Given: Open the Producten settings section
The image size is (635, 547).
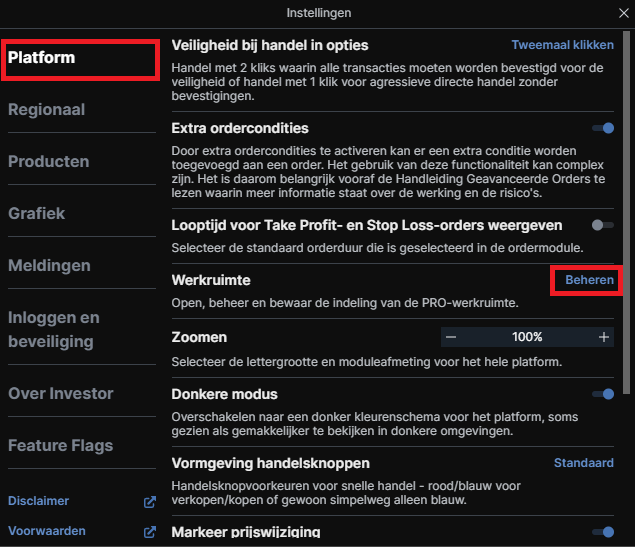Looking at the screenshot, I should [x=49, y=161].
